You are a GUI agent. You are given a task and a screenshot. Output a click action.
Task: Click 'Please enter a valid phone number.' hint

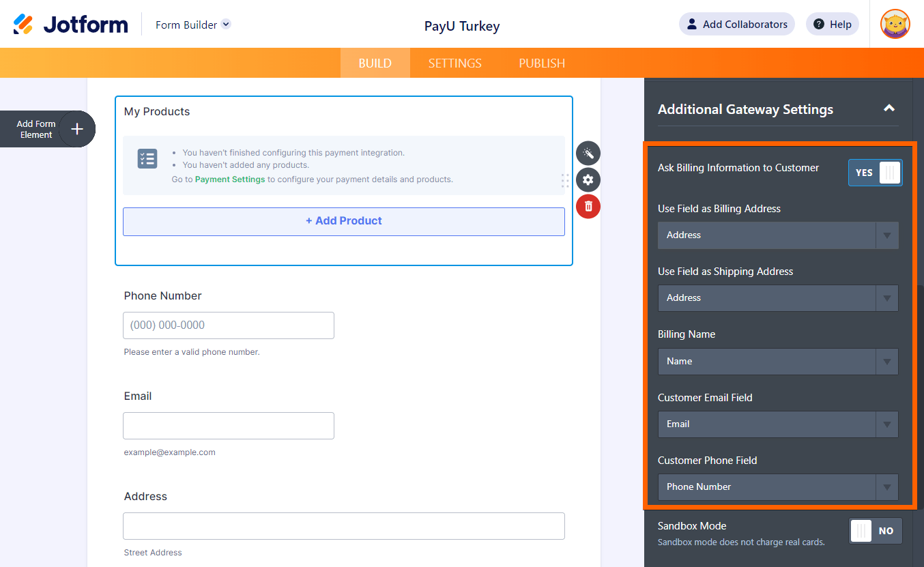(192, 352)
